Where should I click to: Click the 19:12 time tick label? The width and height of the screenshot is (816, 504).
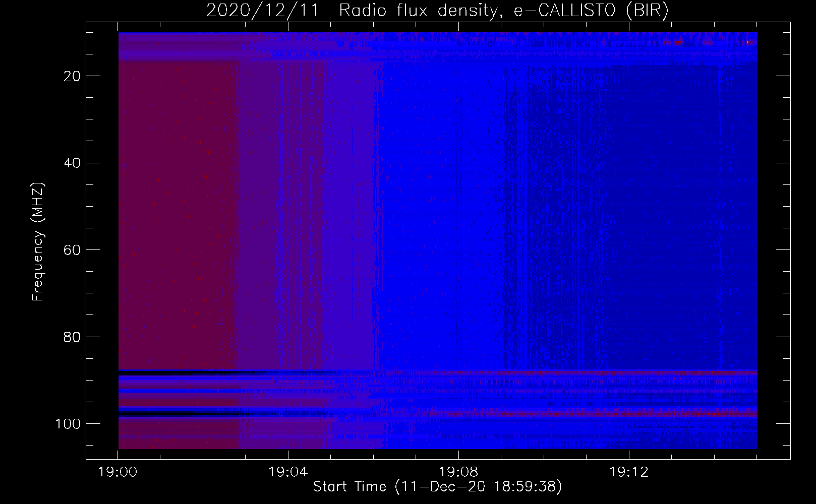[628, 472]
